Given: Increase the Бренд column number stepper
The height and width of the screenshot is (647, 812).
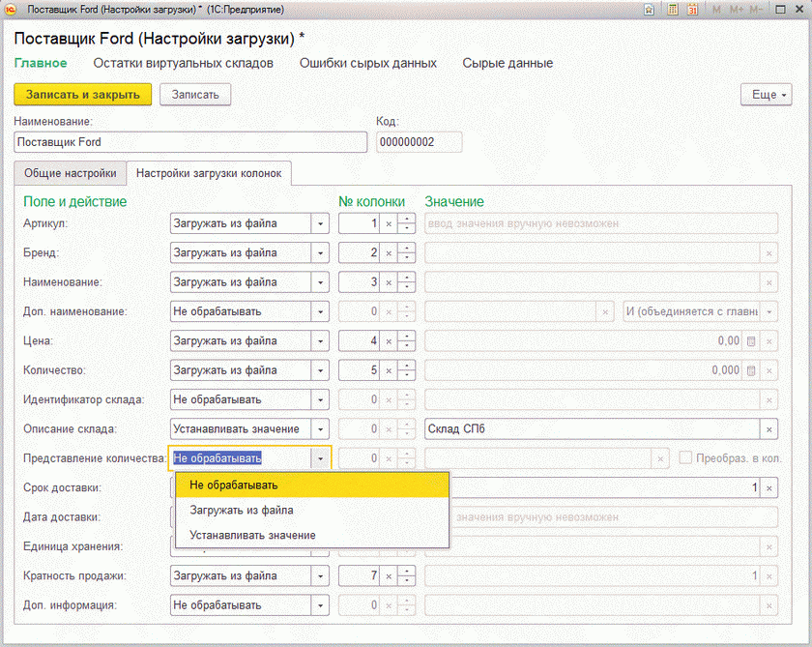Looking at the screenshot, I should point(407,248).
